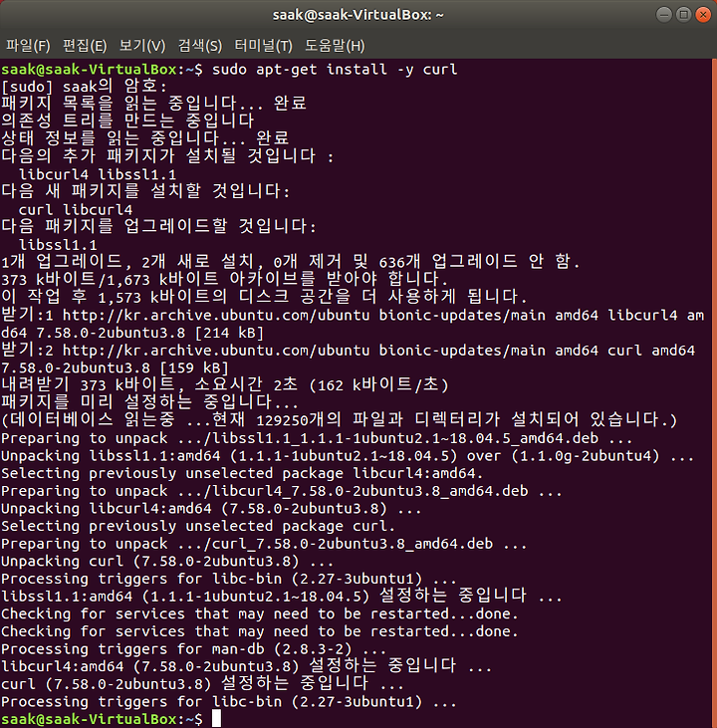This screenshot has width=717, height=728.
Task: Click the standalone 'libssl1.1' upgrade package line
Action: 58,245
